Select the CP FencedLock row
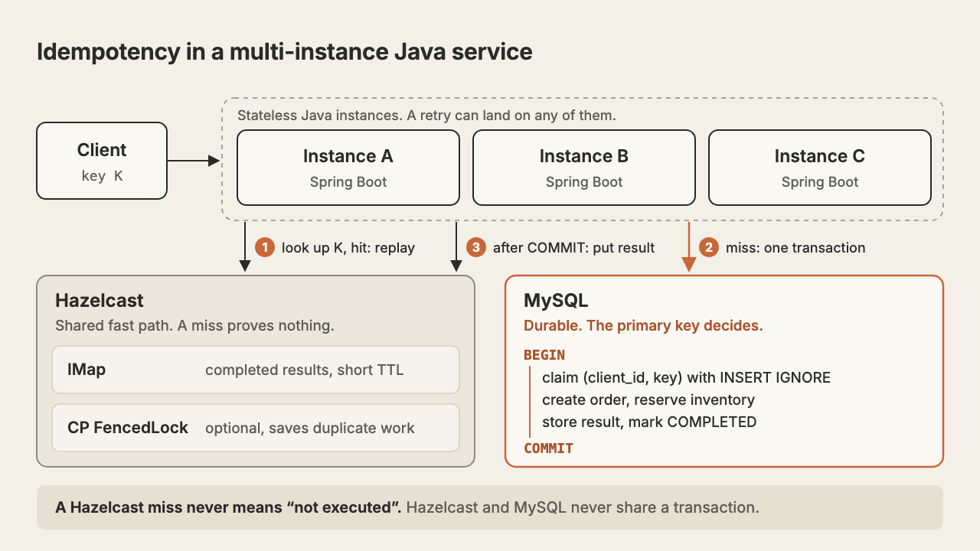980x551 pixels. pyautogui.click(x=256, y=428)
